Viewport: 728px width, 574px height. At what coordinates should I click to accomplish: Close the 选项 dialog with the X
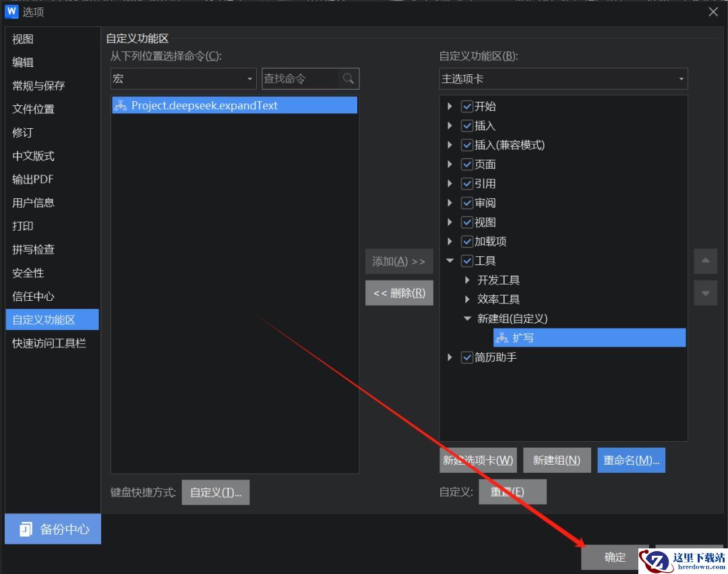tap(713, 11)
